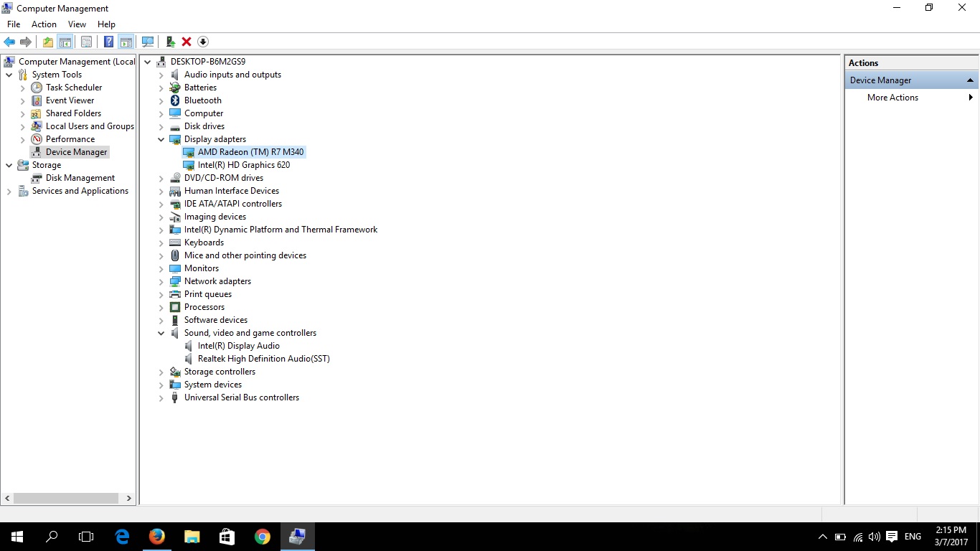Click the Software devices label
Image resolution: width=980 pixels, height=551 pixels.
coord(216,320)
